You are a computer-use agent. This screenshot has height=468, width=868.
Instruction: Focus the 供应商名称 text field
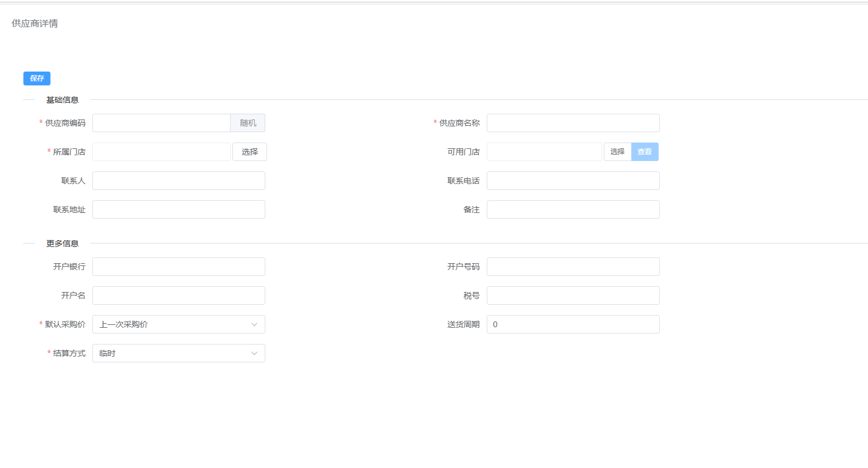coord(573,123)
